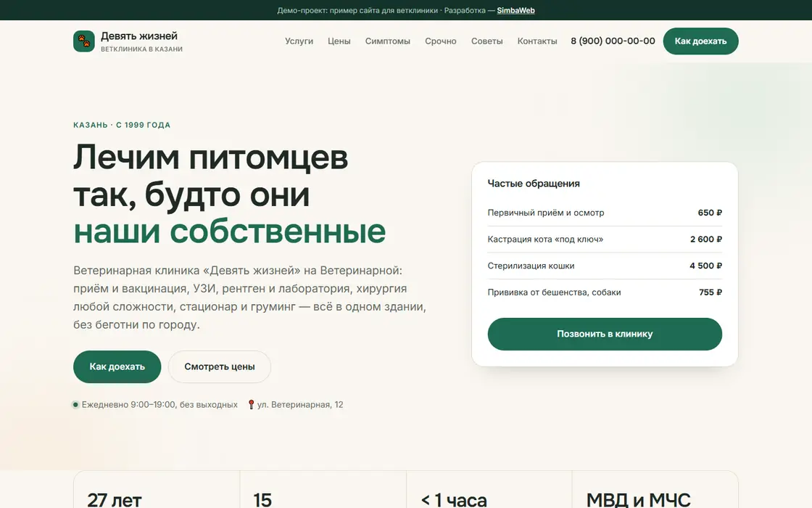Image resolution: width=812 pixels, height=508 pixels.
Task: Click the МВД и МЧС stat card
Action: [x=655, y=489]
